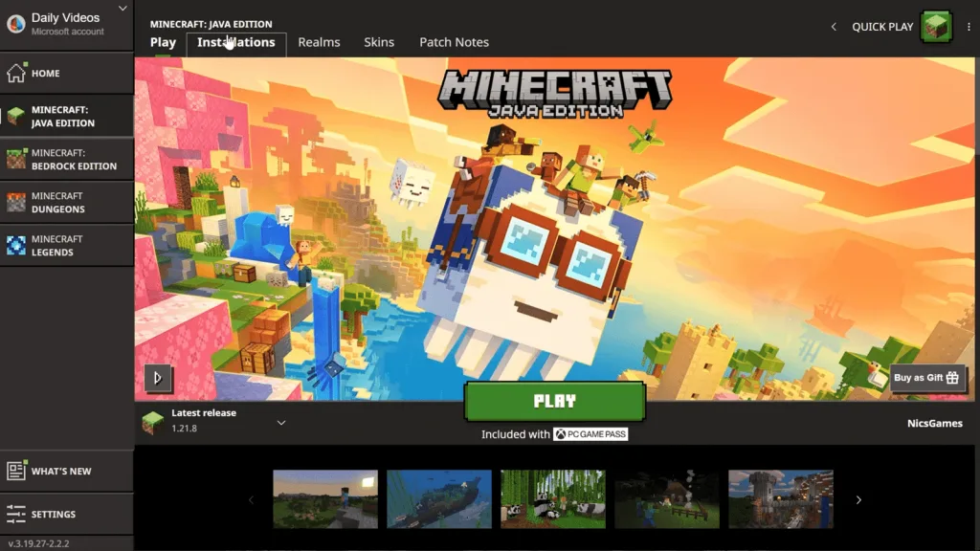Click the green PLAY button

pos(554,401)
